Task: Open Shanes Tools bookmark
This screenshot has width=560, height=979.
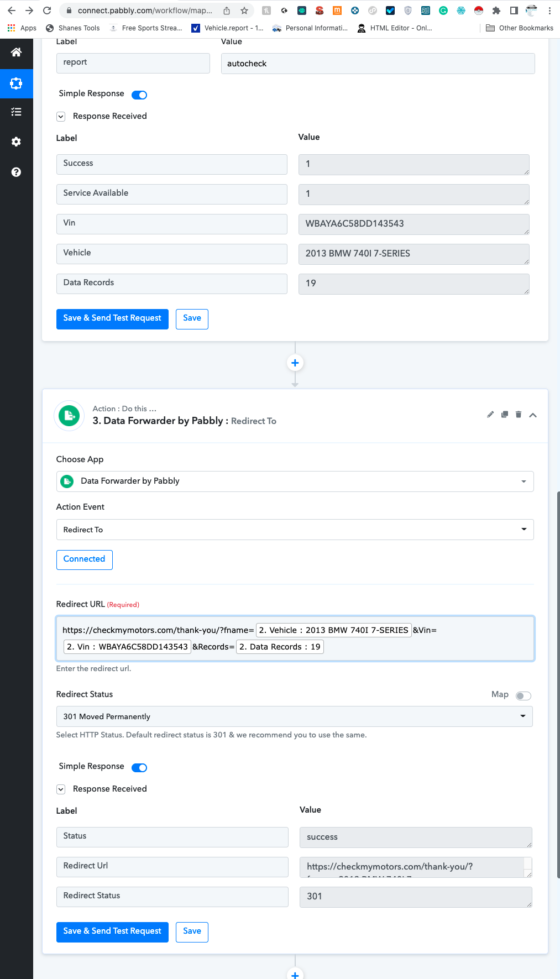Action: pos(73,28)
